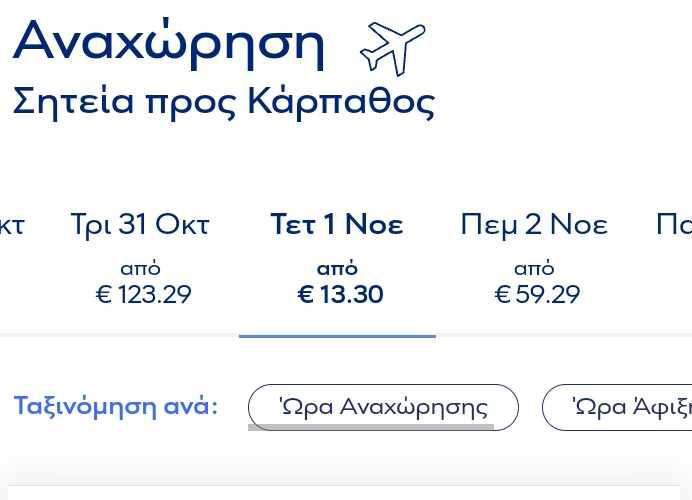This screenshot has width=692, height=500.
Task: Click the από label above € 59.29
Action: point(534,268)
